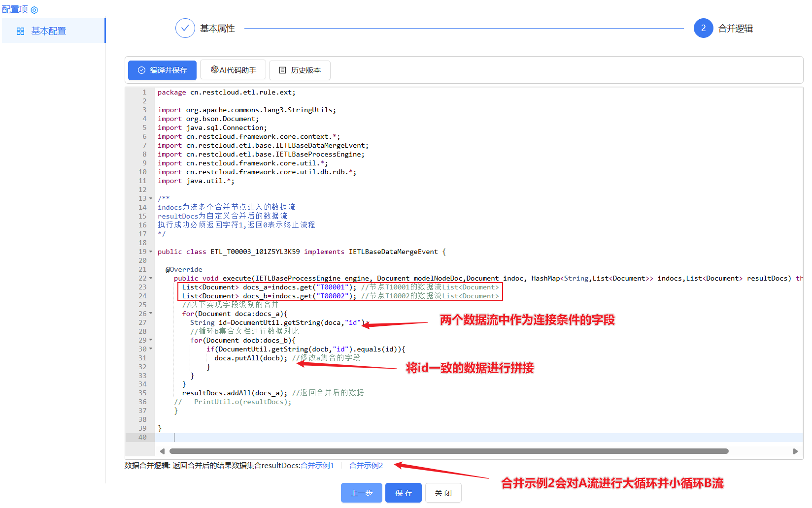812x508 pixels.
Task: Fold the class declaration at line 19
Action: (151, 252)
